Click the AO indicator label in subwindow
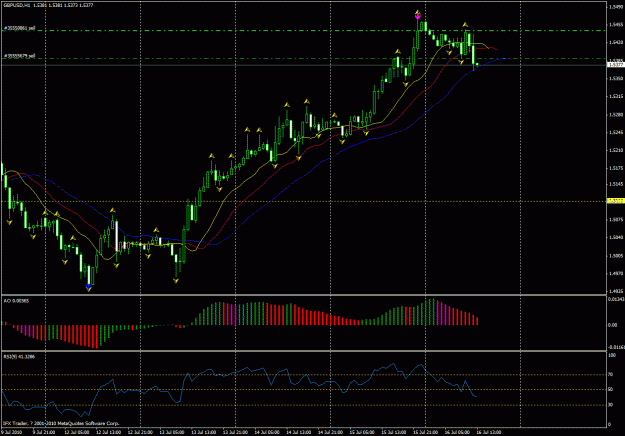The image size is (625, 436). click(x=16, y=301)
